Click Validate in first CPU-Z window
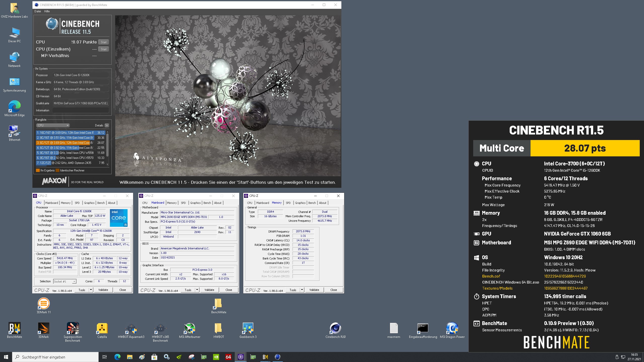644x362 pixels. (x=103, y=290)
